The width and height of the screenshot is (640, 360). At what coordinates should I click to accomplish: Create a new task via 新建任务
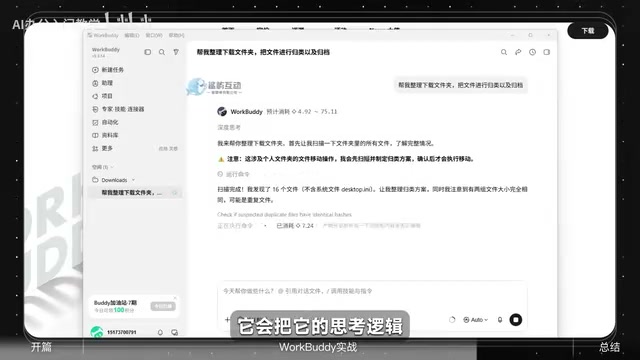point(108,70)
